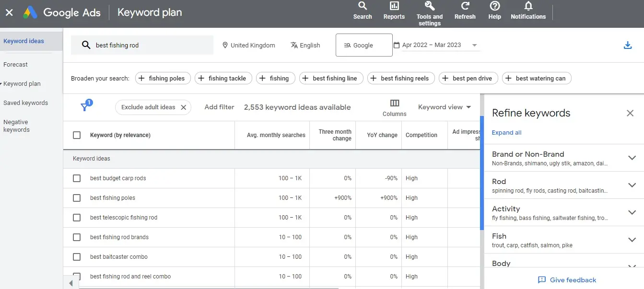This screenshot has height=289, width=644.
Task: Click the Google search network setting
Action: pyautogui.click(x=364, y=45)
